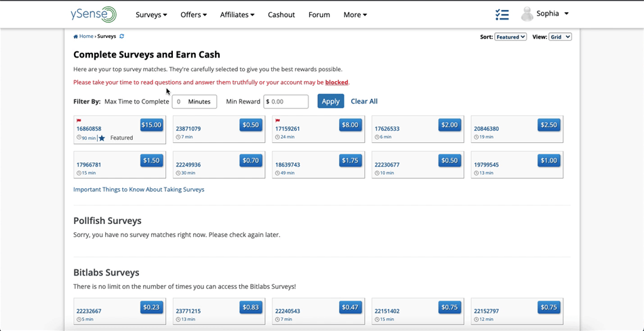The width and height of the screenshot is (644, 331).
Task: Open survey ID 22230677
Action: pyautogui.click(x=387, y=165)
